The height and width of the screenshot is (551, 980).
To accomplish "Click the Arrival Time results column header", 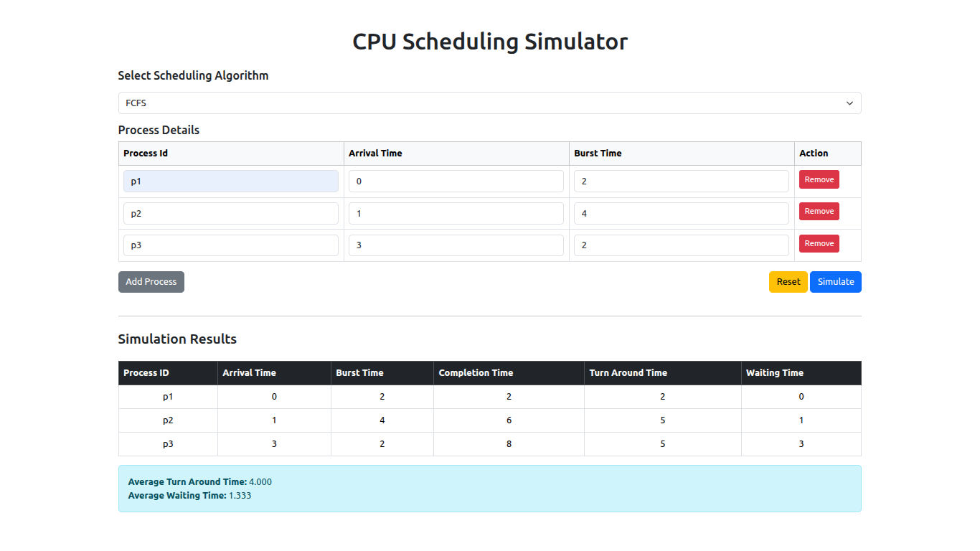I will tap(274, 373).
